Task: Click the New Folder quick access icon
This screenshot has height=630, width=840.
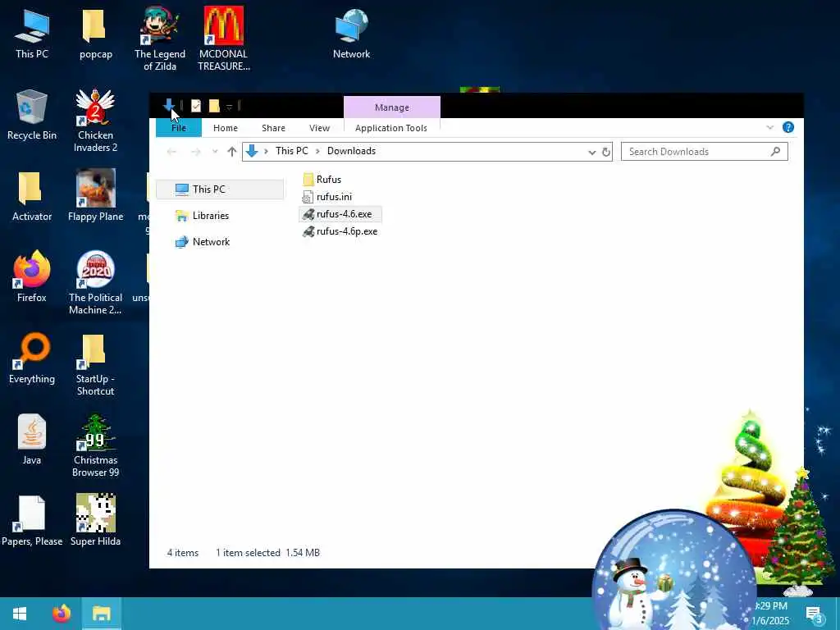Action: point(214,106)
